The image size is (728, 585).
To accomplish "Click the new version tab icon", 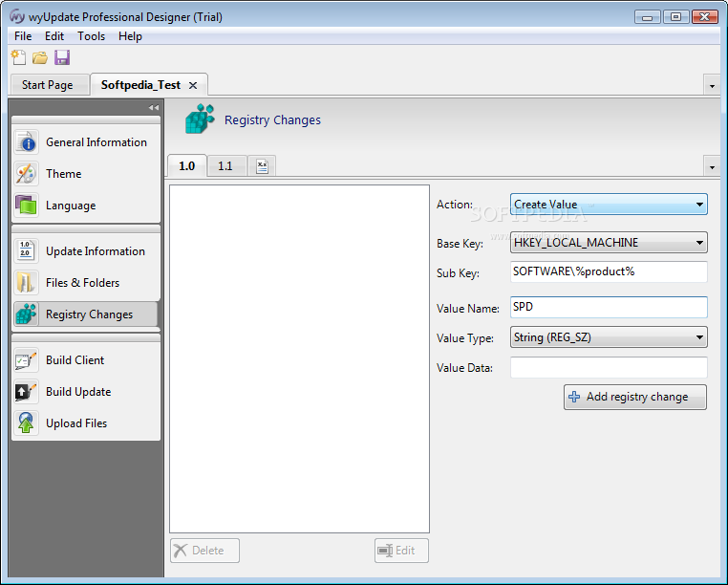I will (x=262, y=166).
